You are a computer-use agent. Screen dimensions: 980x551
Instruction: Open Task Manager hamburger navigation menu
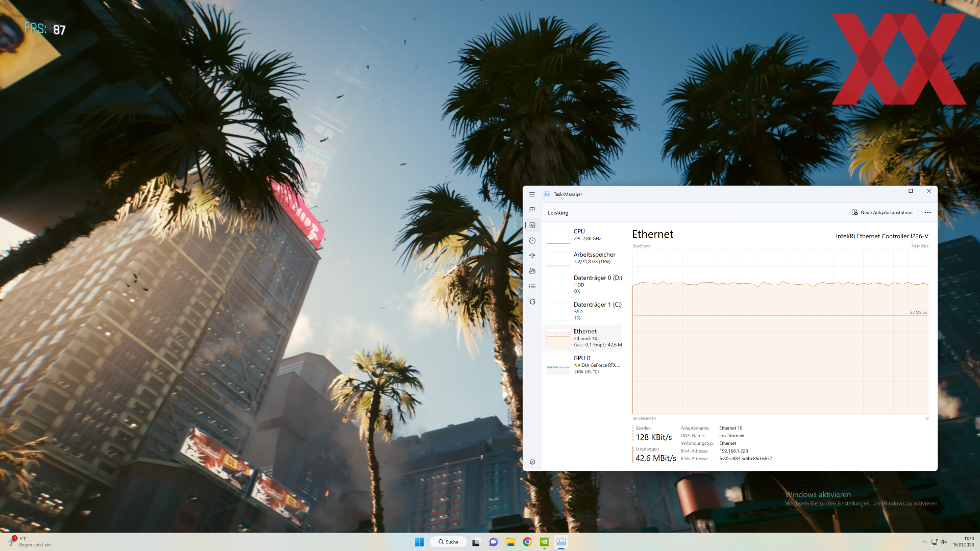[532, 194]
